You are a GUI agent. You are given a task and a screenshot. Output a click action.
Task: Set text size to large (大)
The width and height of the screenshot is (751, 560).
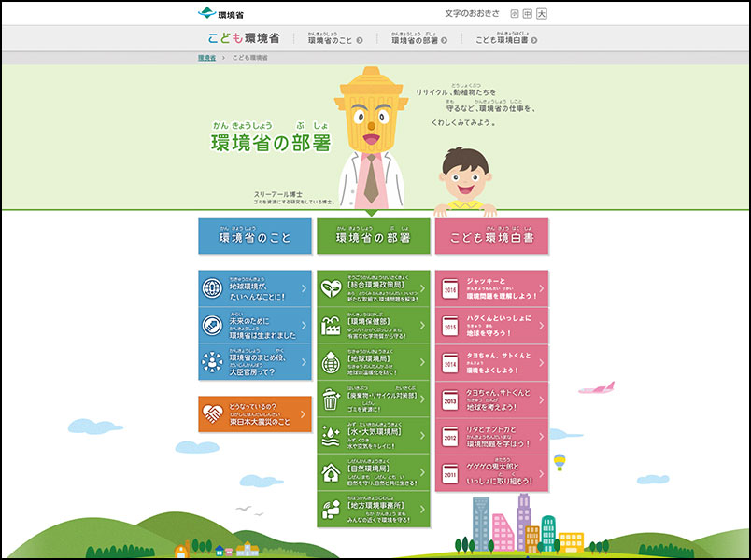[x=542, y=14]
